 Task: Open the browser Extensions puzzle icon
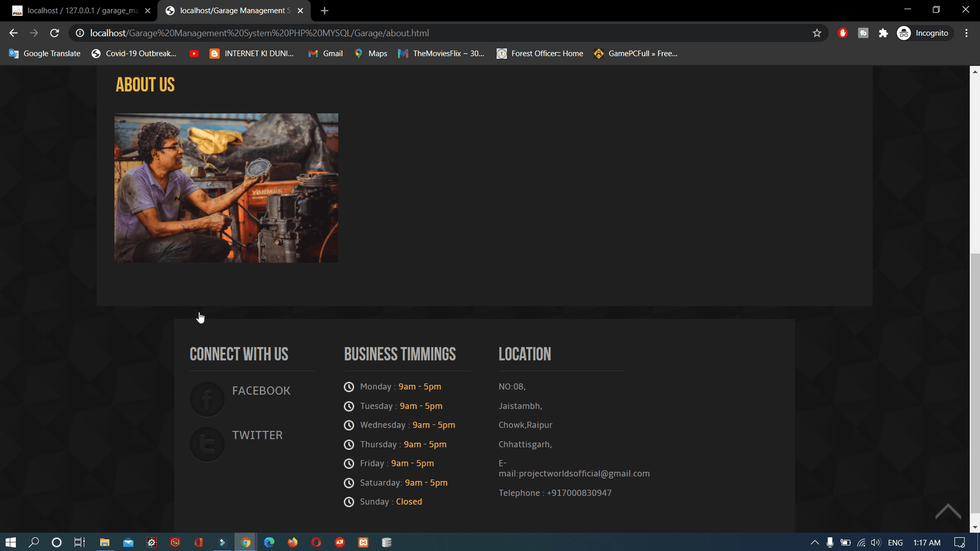click(x=883, y=33)
